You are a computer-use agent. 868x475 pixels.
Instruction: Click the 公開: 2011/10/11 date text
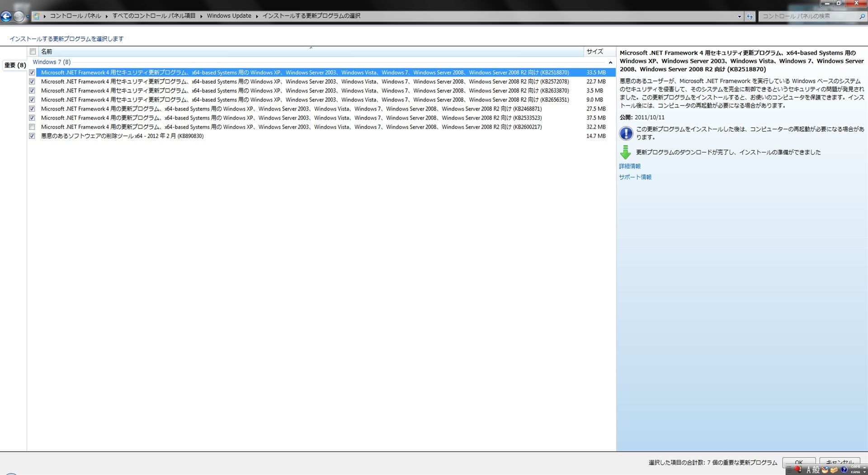tap(642, 117)
